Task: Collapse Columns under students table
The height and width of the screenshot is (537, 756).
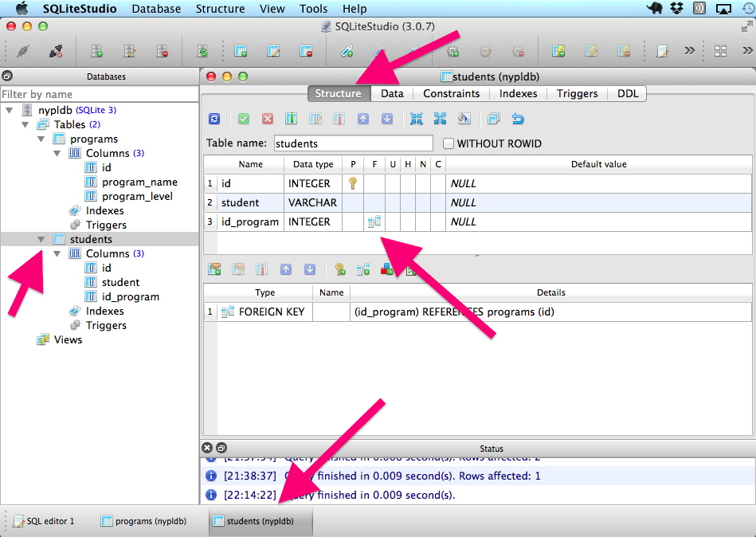Action: coord(57,253)
